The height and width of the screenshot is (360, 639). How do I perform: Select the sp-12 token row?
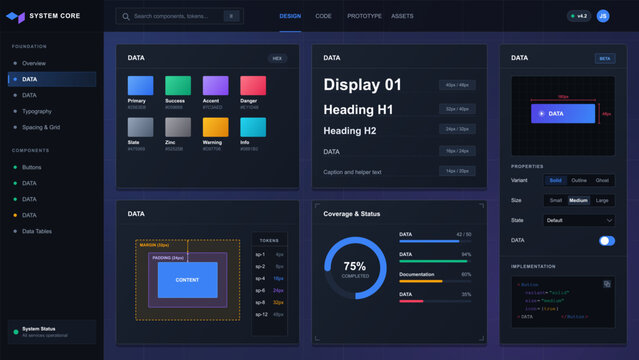269,315
